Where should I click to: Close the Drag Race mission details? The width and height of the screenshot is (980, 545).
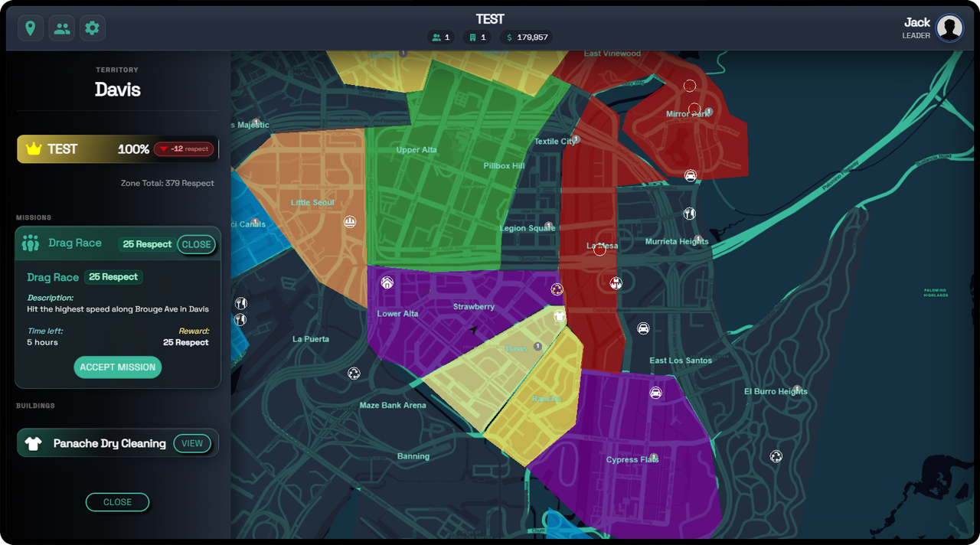[x=196, y=244]
